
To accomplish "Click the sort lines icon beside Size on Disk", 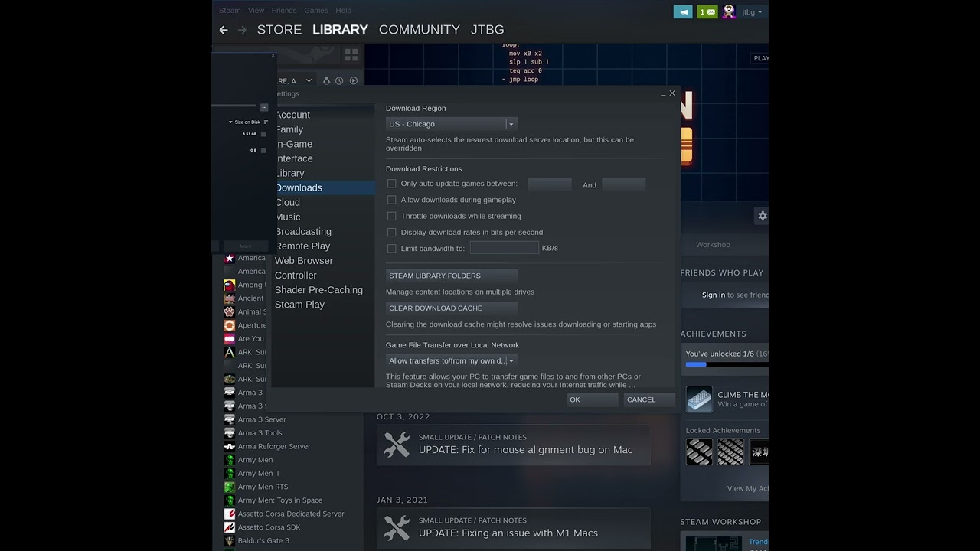I will tap(266, 122).
